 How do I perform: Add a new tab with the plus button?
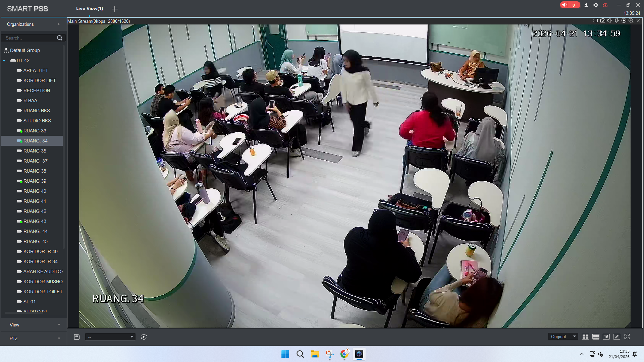[x=115, y=9]
